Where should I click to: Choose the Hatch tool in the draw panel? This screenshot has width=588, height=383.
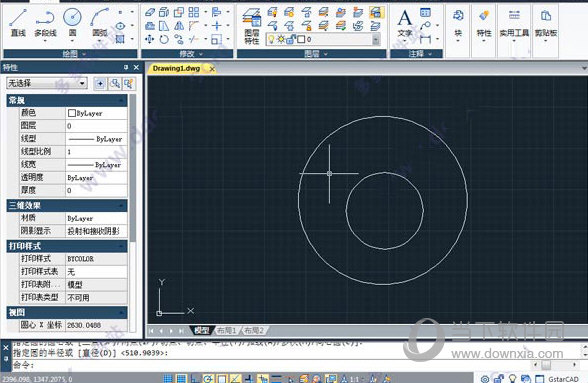click(120, 39)
